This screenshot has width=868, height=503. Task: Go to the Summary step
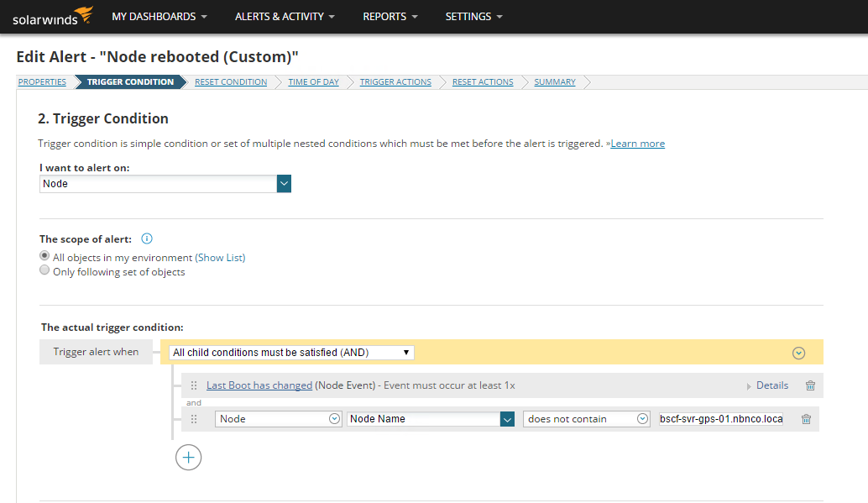click(x=555, y=82)
